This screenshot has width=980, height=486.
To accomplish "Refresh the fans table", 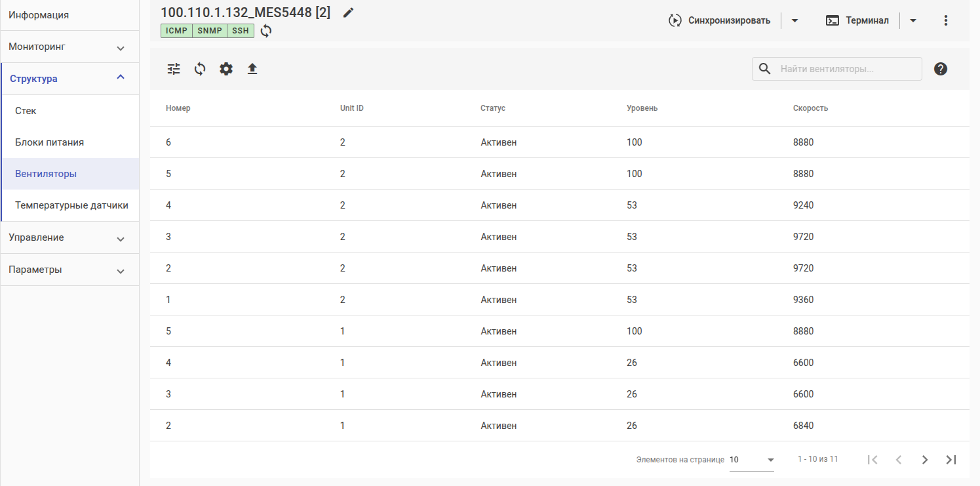I will coord(200,69).
